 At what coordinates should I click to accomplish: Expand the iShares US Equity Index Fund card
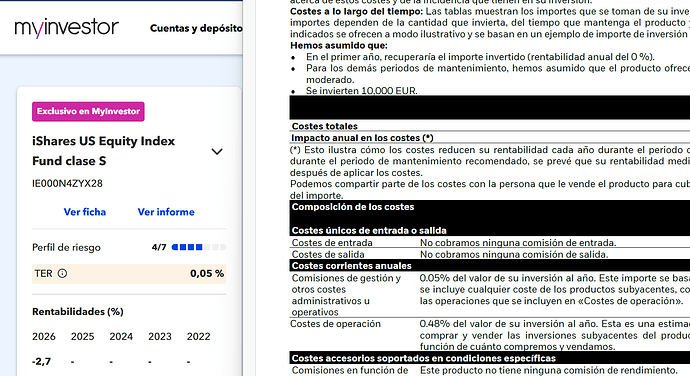coord(217,151)
